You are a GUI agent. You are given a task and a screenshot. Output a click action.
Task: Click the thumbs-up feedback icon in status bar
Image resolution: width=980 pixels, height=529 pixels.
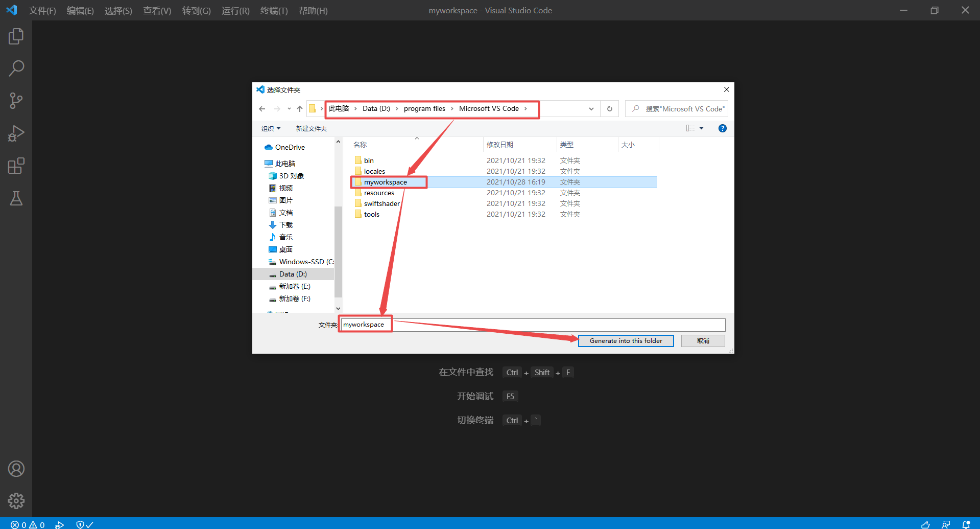coord(925,524)
